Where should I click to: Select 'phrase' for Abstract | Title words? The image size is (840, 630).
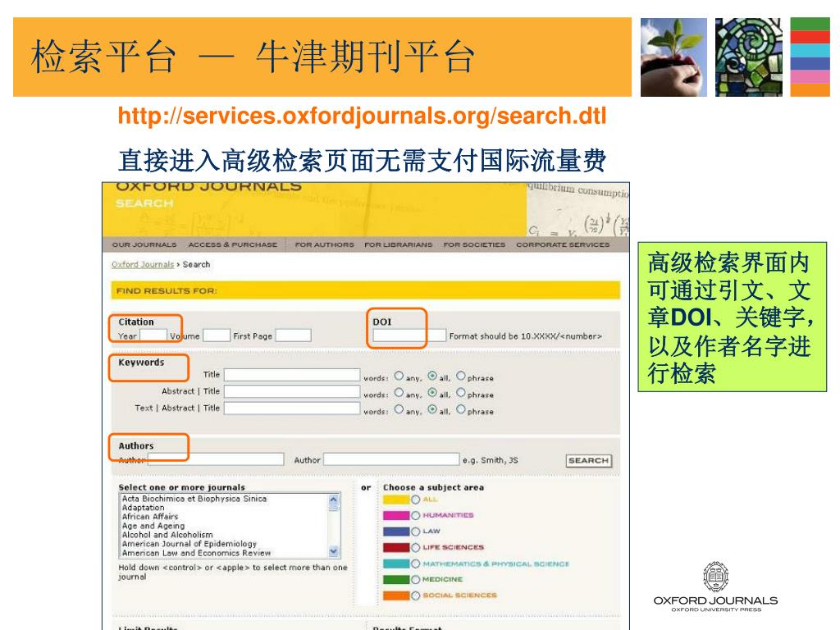[x=461, y=393]
